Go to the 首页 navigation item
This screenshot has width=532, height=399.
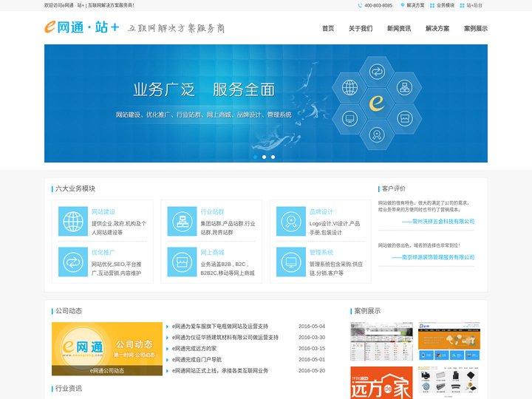[328, 29]
